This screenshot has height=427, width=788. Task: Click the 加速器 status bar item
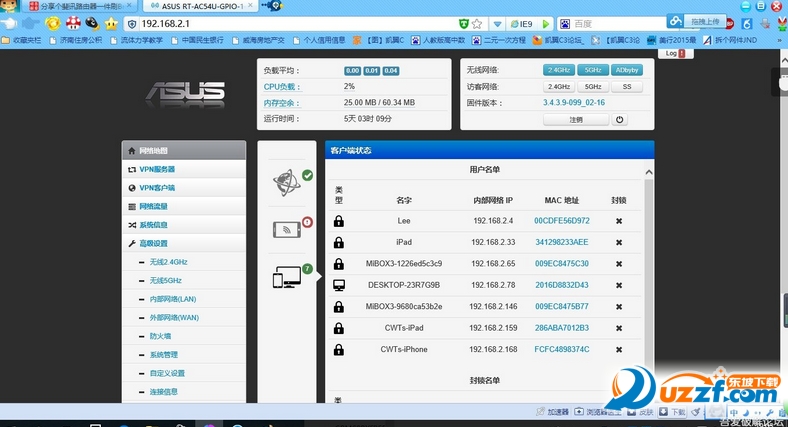[x=553, y=412]
